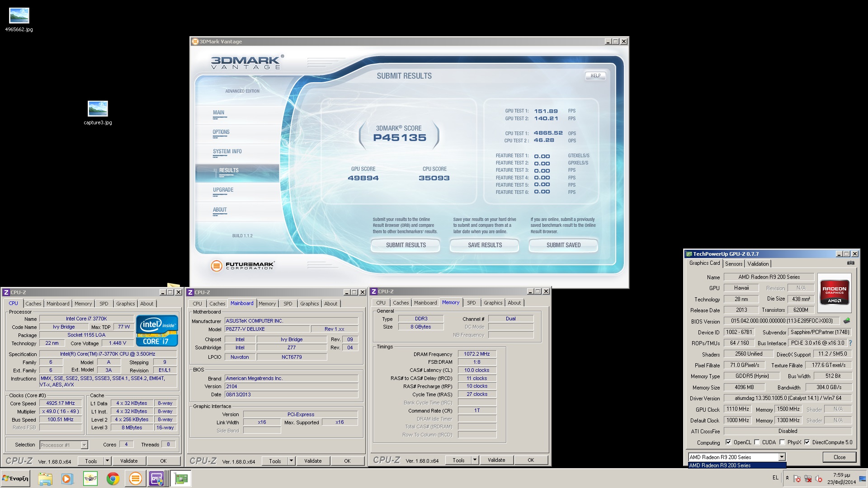Click the BIOS Version field in GPU-Z

click(x=782, y=321)
